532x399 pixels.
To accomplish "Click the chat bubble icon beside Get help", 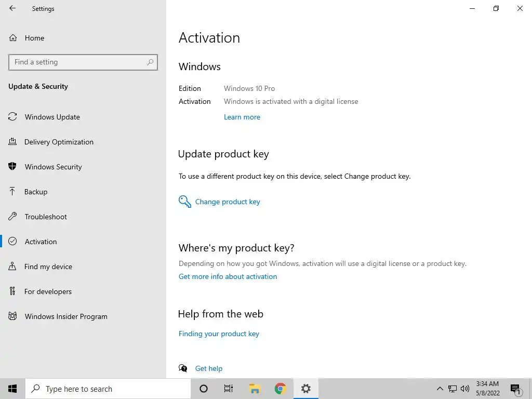I will 183,368.
